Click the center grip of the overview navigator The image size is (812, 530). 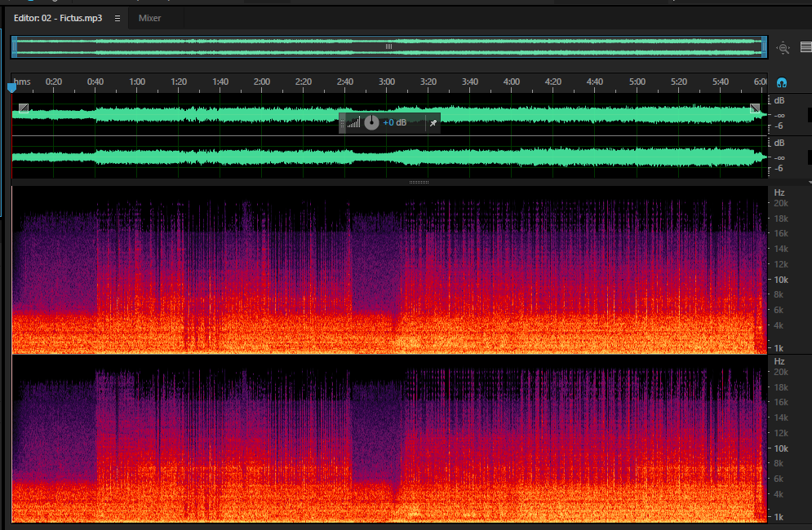tap(389, 46)
